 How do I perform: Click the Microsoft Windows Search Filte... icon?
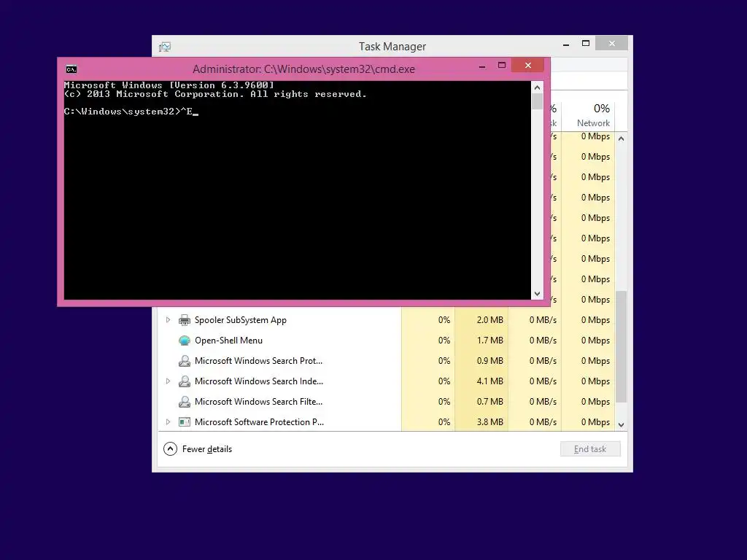click(185, 402)
